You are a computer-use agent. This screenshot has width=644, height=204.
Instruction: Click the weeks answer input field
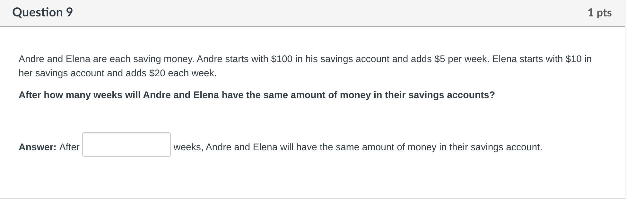tap(126, 144)
